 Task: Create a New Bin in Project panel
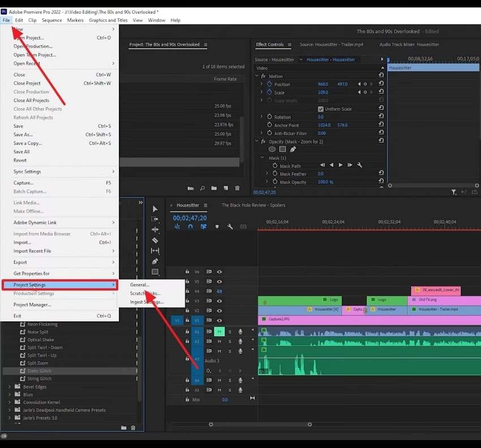coord(214,188)
